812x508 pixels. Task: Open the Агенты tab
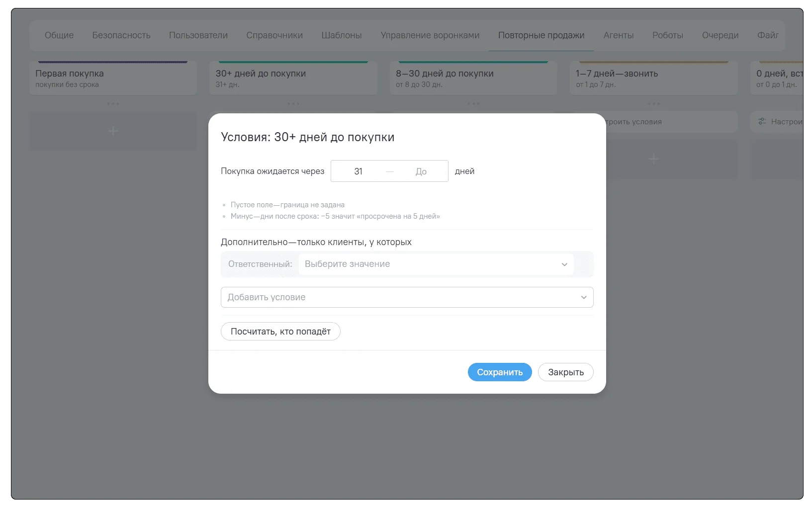tap(619, 35)
